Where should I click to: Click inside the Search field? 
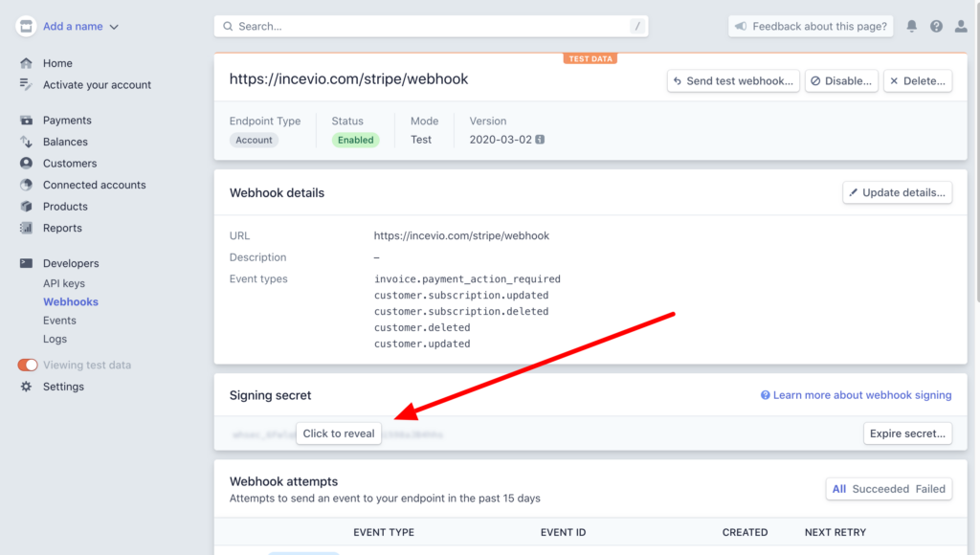pyautogui.click(x=431, y=26)
